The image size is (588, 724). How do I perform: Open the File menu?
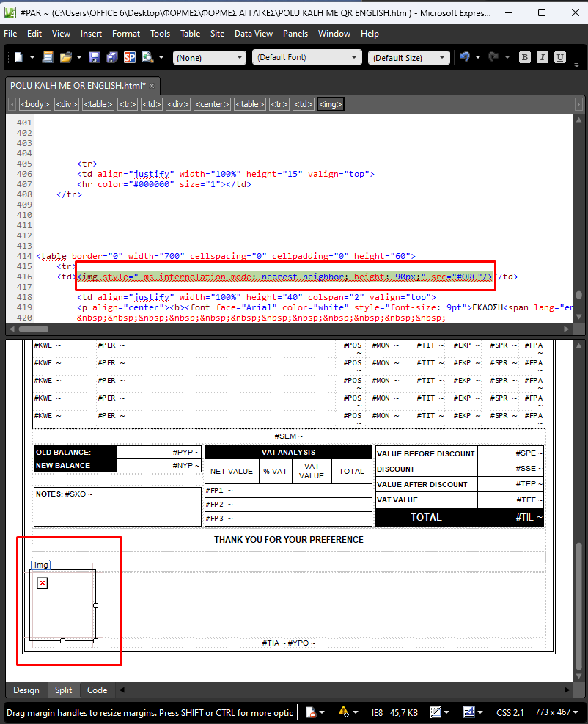[10, 34]
